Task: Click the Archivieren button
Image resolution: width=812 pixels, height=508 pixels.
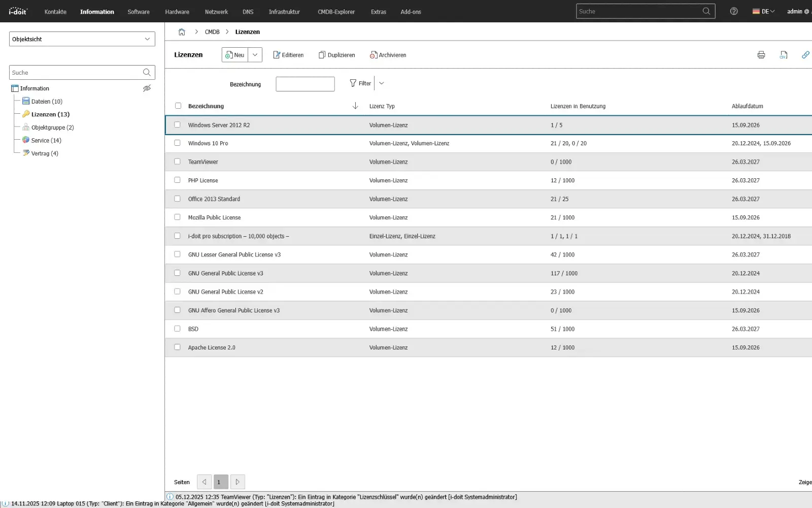Action: 388,55
